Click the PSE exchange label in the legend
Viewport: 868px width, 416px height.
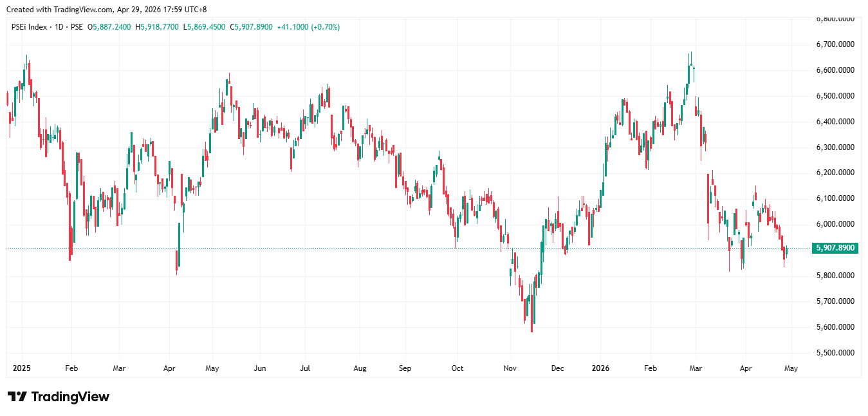[77, 27]
